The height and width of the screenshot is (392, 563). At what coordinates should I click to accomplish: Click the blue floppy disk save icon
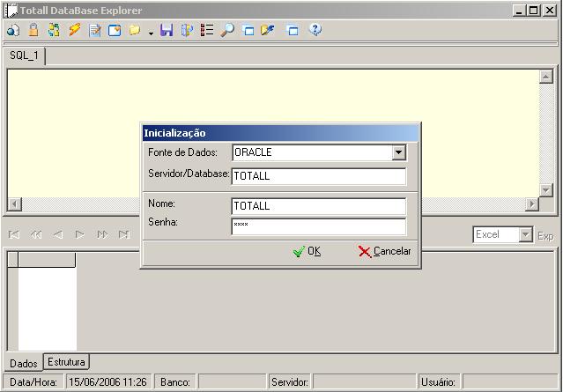click(167, 30)
